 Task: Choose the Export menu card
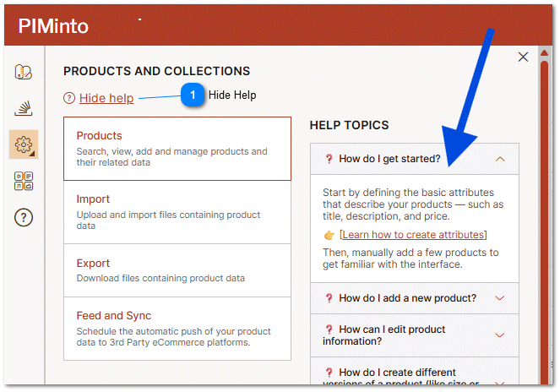pyautogui.click(x=177, y=270)
